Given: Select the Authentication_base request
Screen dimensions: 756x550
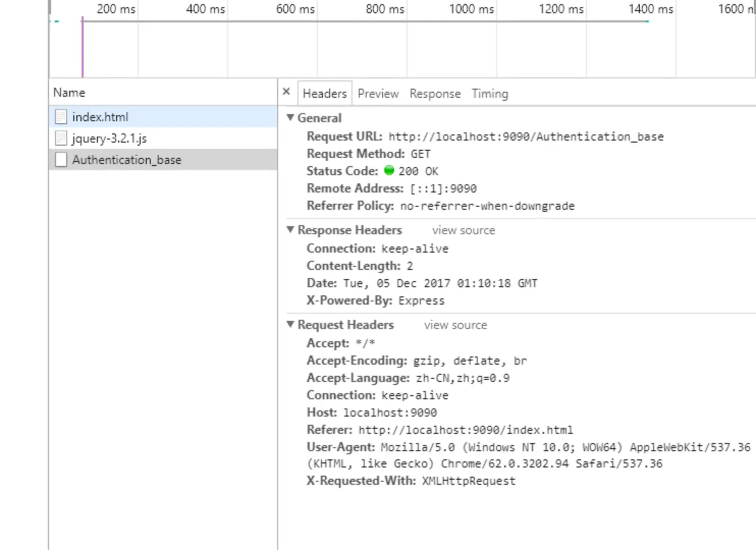Looking at the screenshot, I should coord(163,160).
